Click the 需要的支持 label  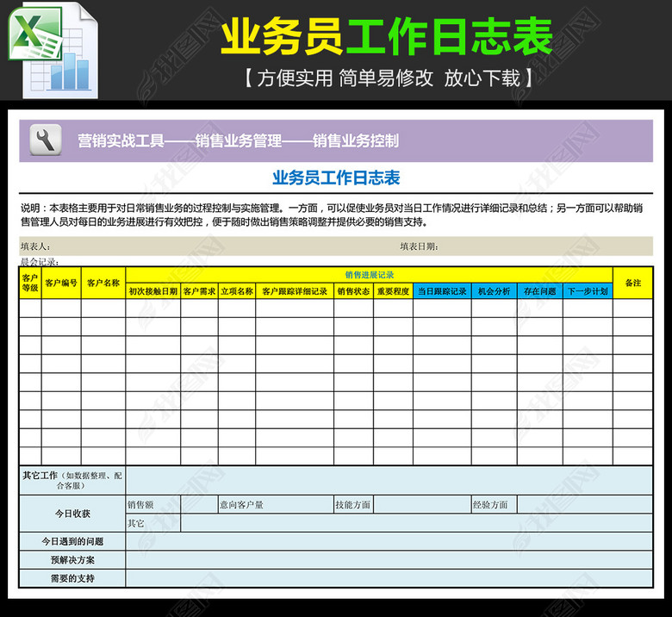click(72, 578)
